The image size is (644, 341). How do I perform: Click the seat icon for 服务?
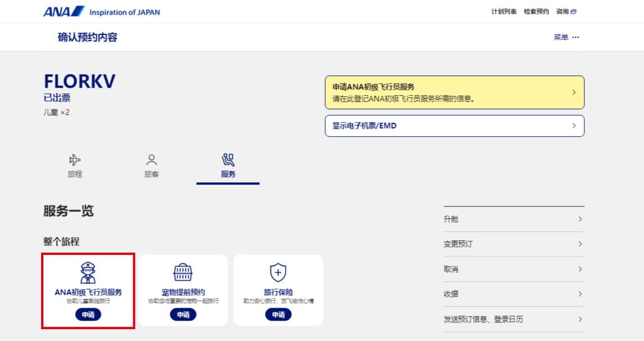228,159
